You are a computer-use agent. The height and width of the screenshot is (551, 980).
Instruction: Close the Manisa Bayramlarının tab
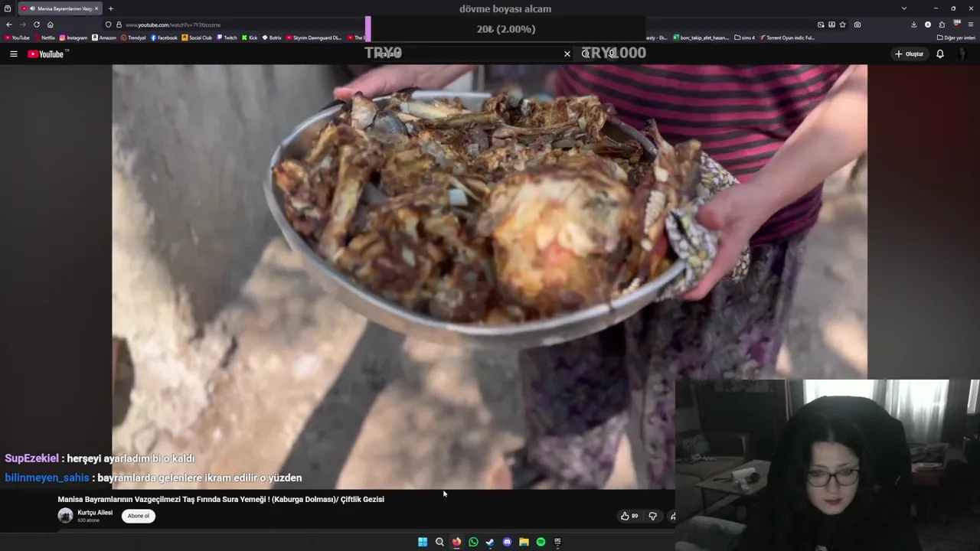point(96,8)
